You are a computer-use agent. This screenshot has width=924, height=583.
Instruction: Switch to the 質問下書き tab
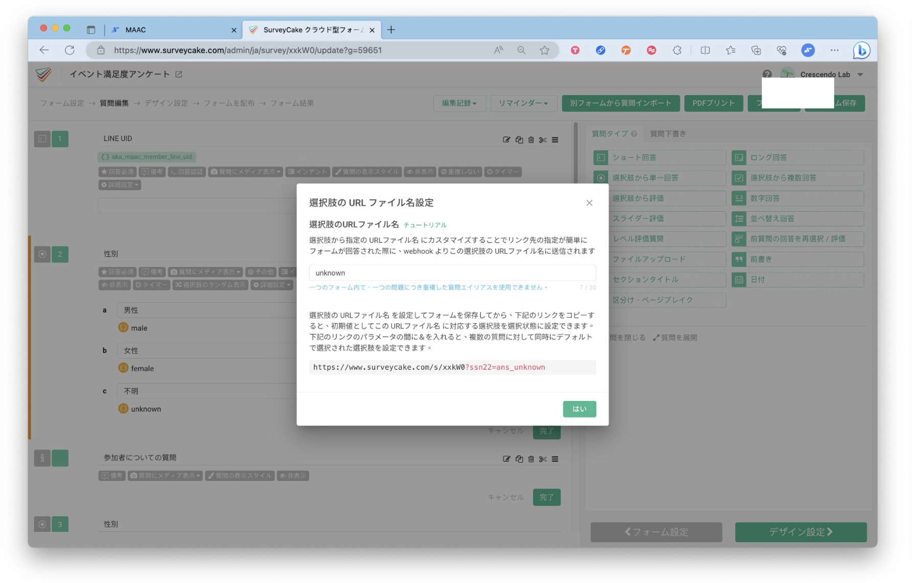667,134
